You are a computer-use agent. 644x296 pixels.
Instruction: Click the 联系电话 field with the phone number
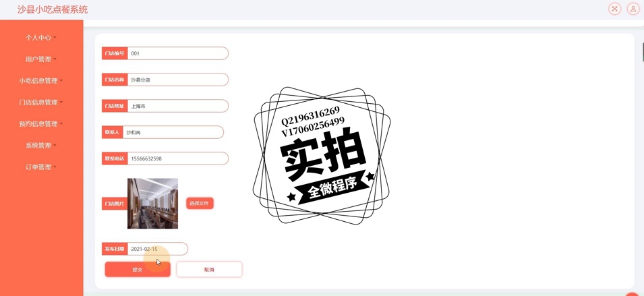click(178, 158)
